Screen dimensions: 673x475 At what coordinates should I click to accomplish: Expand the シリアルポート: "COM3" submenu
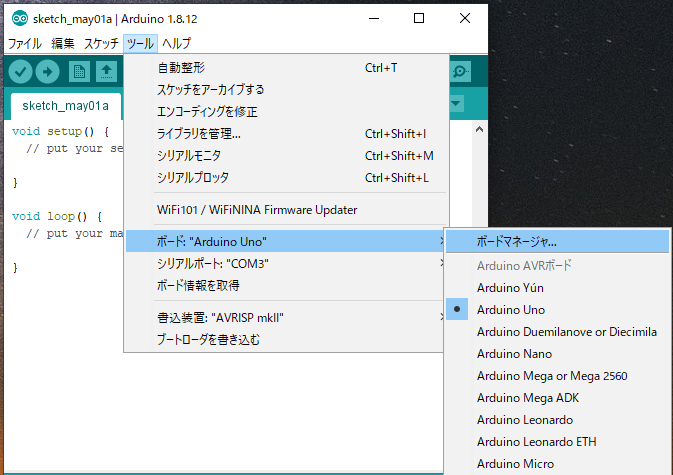[x=285, y=263]
